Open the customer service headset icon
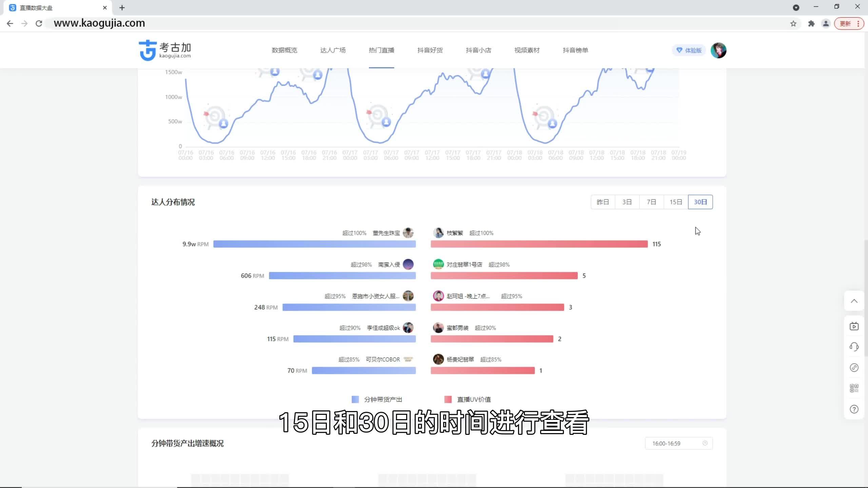 pos(854,347)
